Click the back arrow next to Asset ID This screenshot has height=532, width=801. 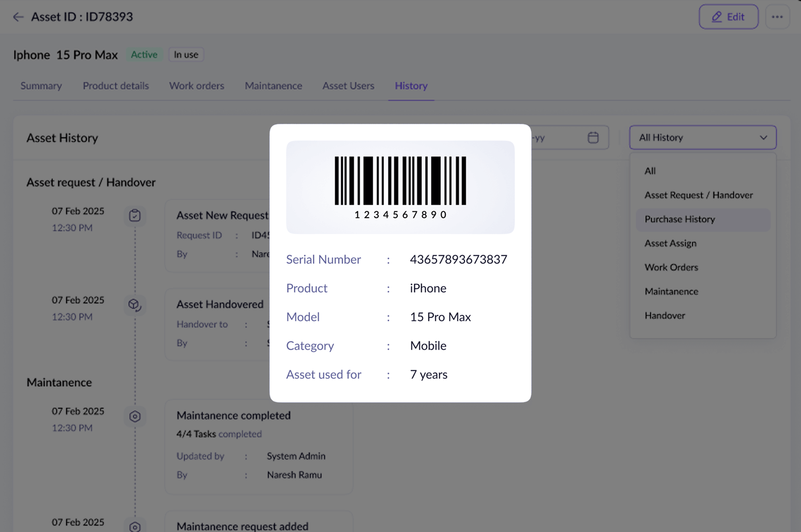click(x=18, y=17)
